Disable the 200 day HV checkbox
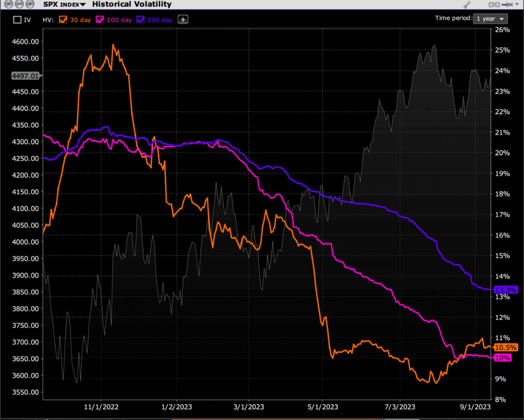The width and height of the screenshot is (524, 420). [141, 20]
